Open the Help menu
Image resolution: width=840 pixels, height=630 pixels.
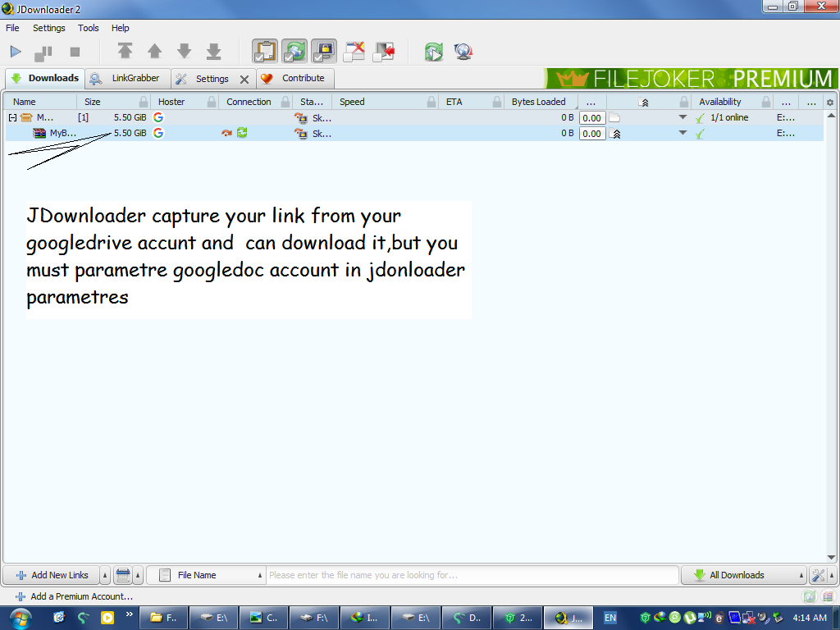(x=120, y=28)
